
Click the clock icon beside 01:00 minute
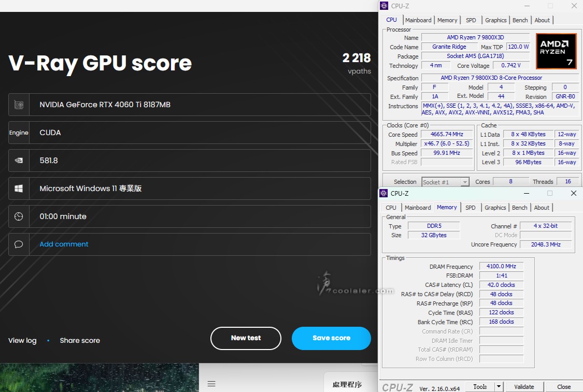coord(19,216)
